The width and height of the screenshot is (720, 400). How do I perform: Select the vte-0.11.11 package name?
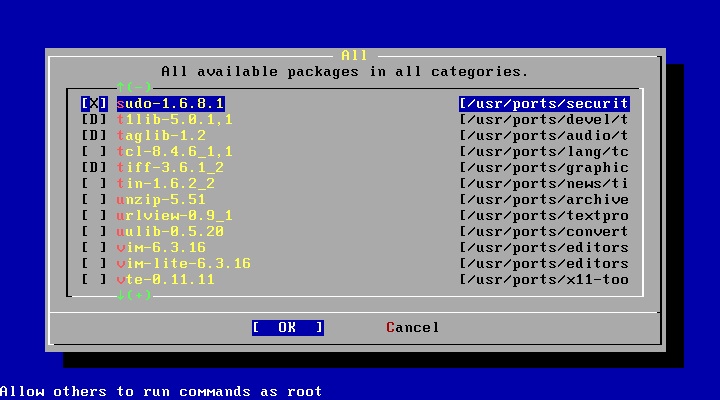(166, 280)
